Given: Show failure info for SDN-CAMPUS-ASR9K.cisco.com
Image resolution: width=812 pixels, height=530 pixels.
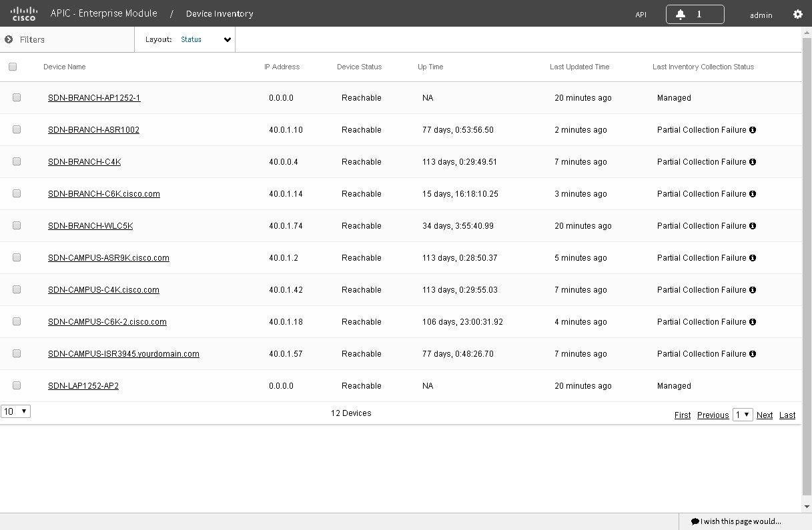Looking at the screenshot, I should tap(753, 258).
